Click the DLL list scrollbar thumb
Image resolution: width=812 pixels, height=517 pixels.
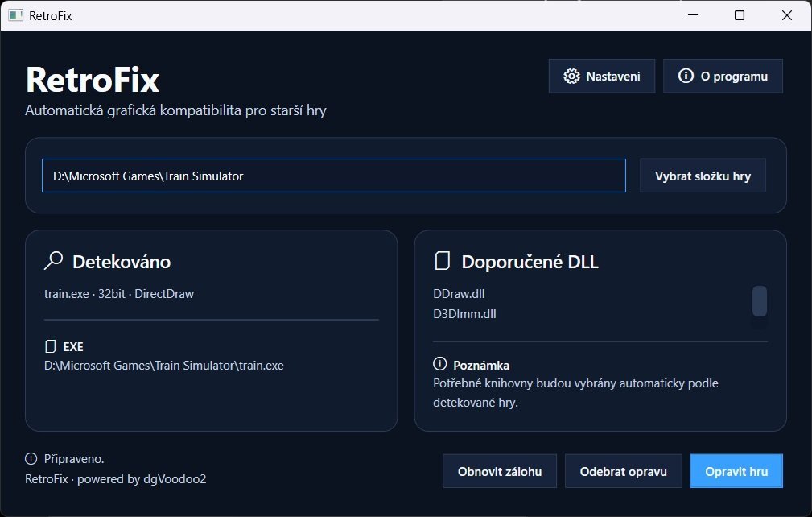pyautogui.click(x=760, y=301)
